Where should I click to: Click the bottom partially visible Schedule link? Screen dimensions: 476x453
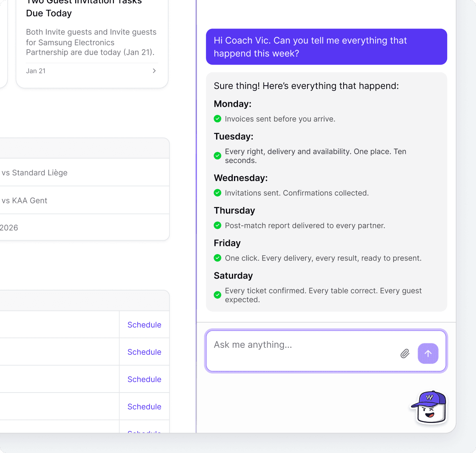144,432
